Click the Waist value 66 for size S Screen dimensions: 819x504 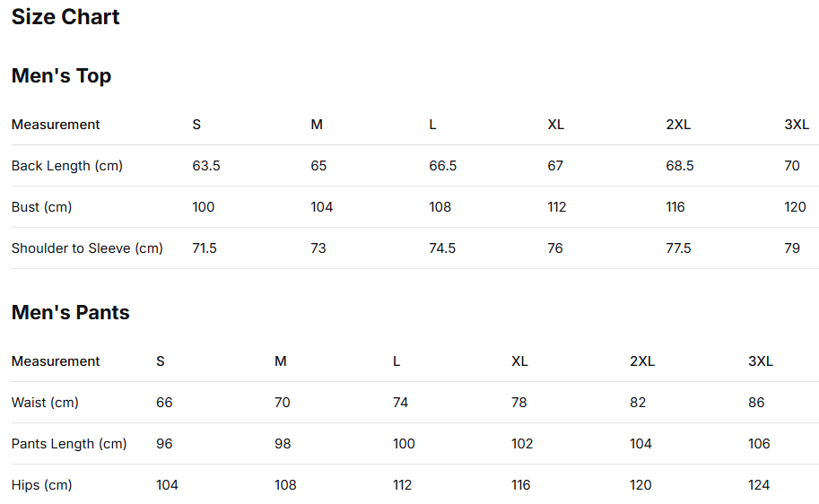164,403
